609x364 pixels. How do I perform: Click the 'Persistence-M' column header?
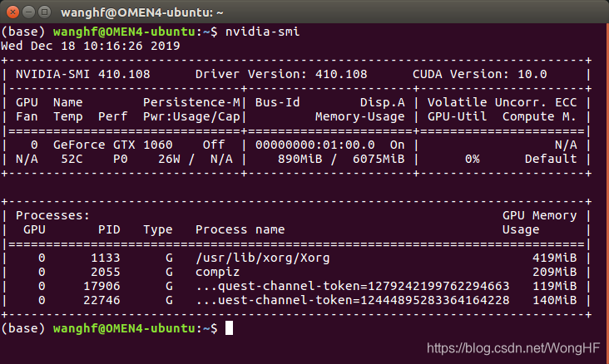coord(192,102)
